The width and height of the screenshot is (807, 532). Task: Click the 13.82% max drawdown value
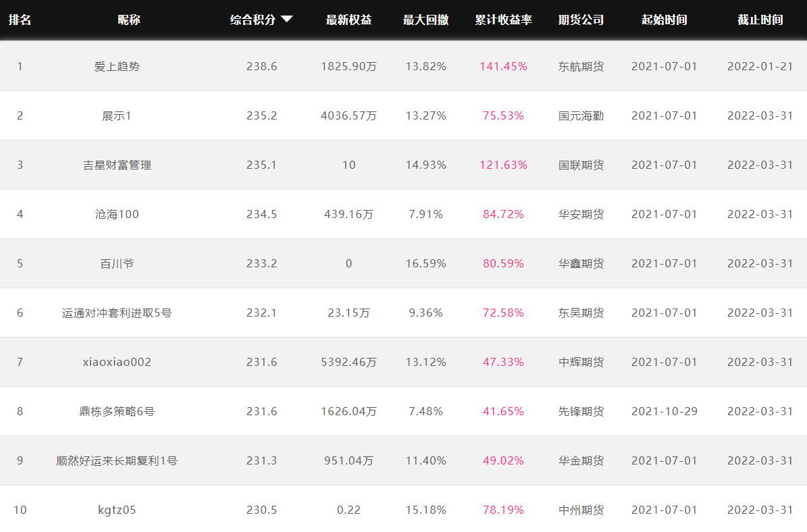(425, 66)
